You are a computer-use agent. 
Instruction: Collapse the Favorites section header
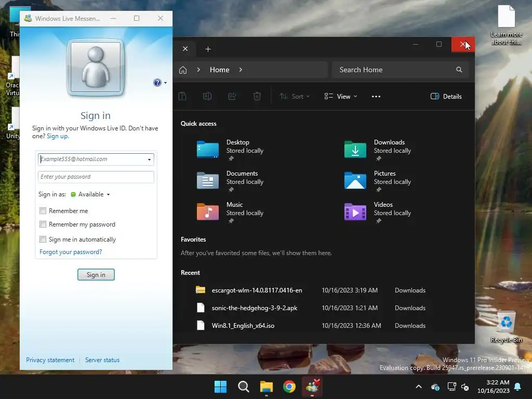coord(193,240)
